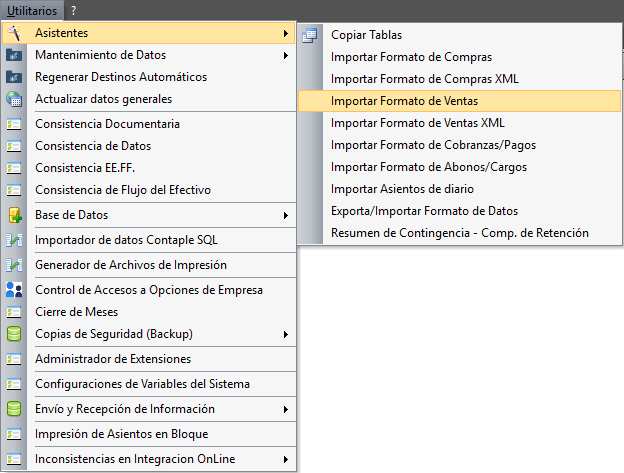Expand the Base de Datos submenu arrow
This screenshot has width=624, height=473.
click(286, 215)
